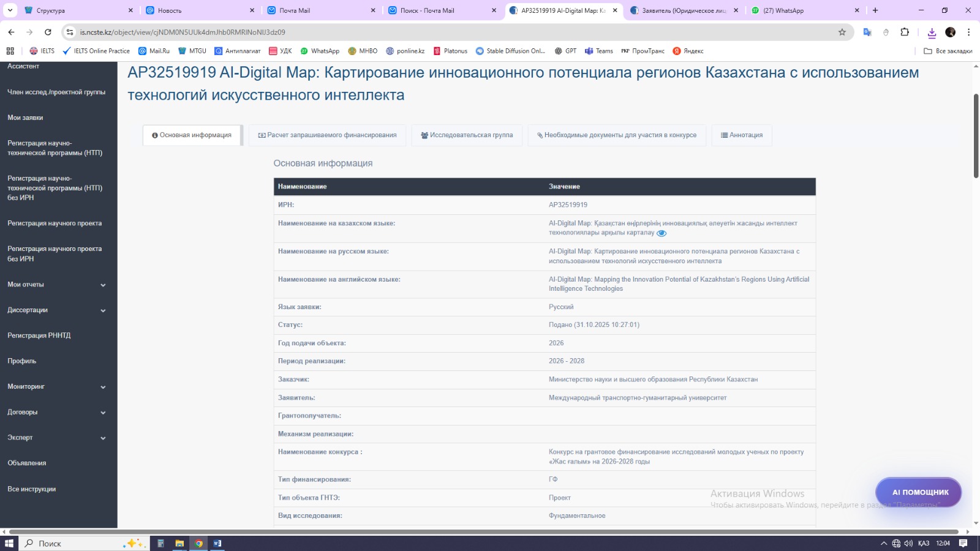The image size is (980, 551).
Task: Click the Stable Diffusion Online bookmark
Action: [510, 51]
